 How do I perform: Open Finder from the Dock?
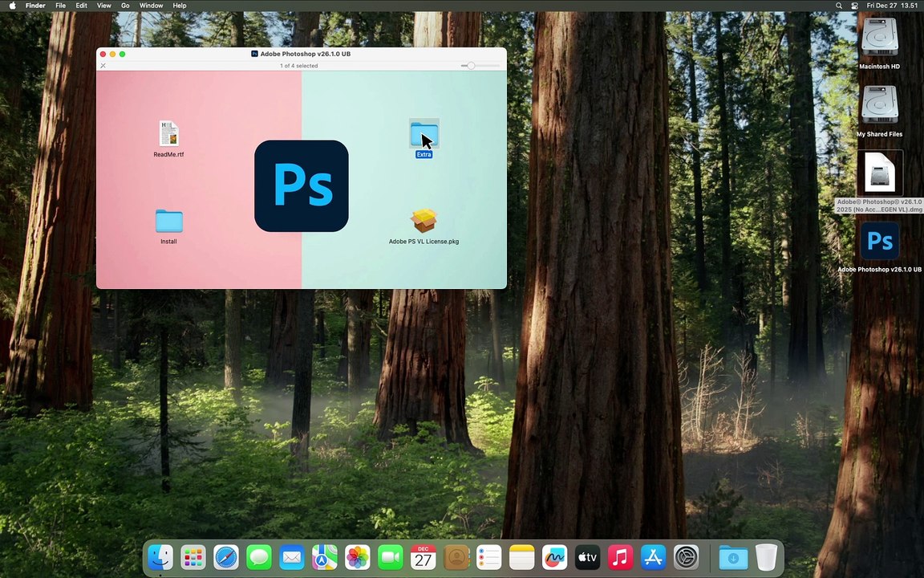pyautogui.click(x=160, y=557)
